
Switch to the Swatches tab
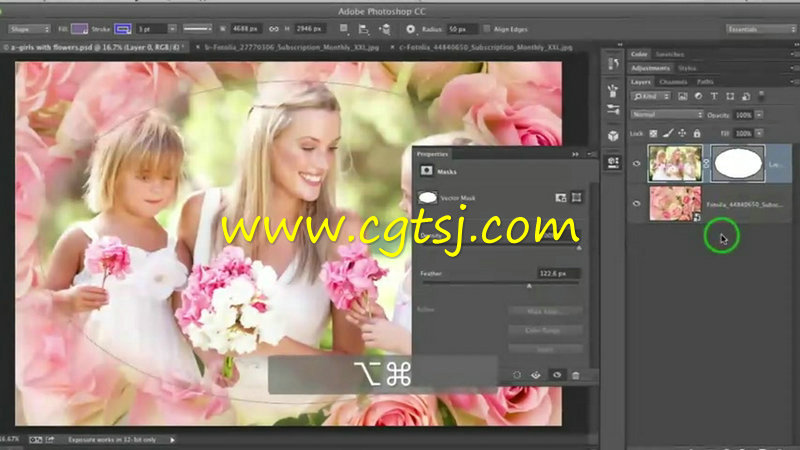pos(669,54)
